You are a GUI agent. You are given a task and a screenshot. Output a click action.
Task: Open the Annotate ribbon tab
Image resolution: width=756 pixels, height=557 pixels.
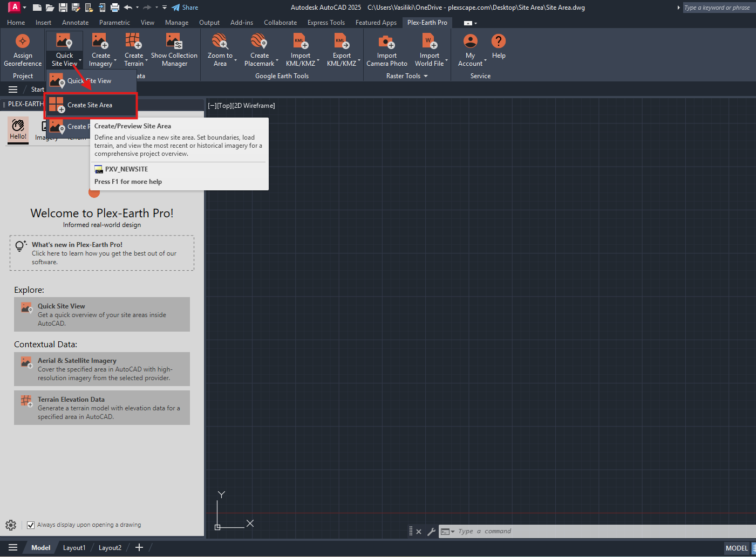[x=75, y=23]
